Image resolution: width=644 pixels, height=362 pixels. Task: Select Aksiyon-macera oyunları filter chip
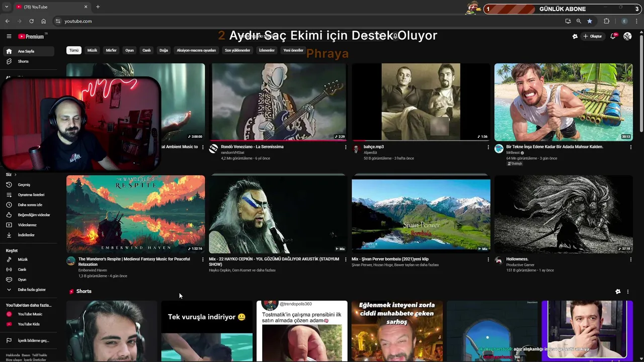(x=196, y=50)
